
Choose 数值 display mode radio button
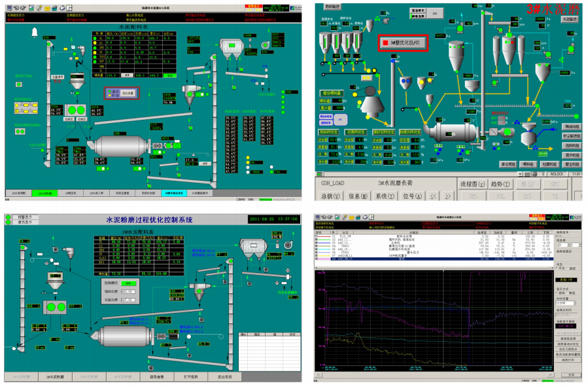(x=567, y=293)
